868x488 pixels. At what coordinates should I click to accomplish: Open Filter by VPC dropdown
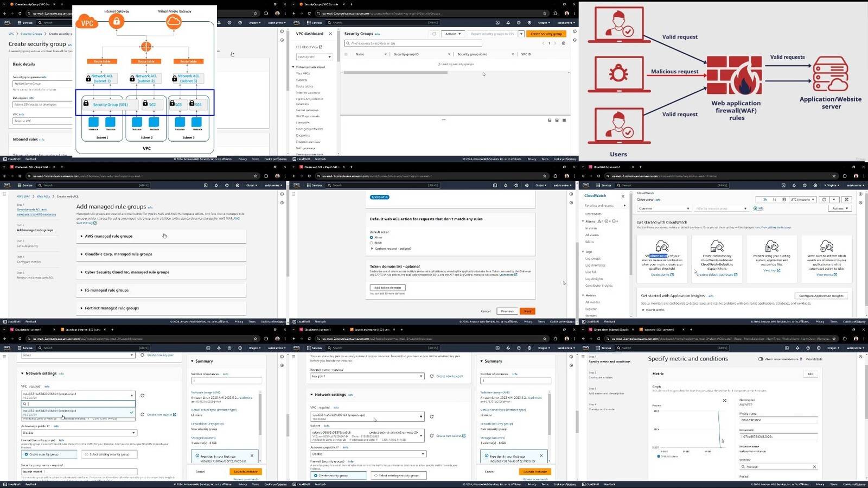314,57
